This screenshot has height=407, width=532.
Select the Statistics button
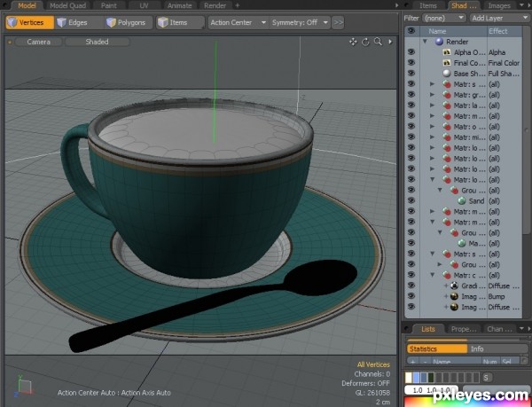[x=436, y=348]
